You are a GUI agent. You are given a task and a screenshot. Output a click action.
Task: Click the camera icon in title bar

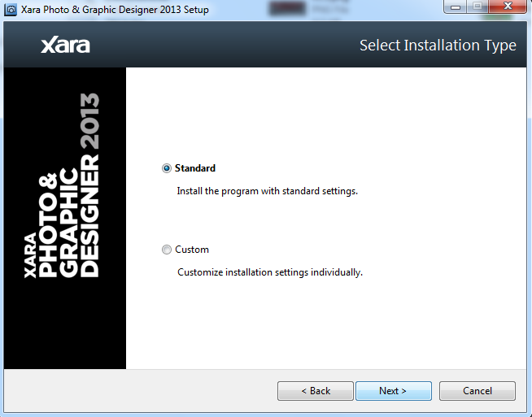coord(11,9)
